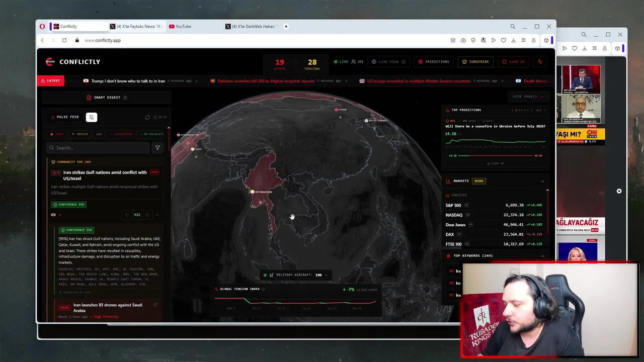Image resolution: width=644 pixels, height=362 pixels.
Task: Click the Subscribe button
Action: click(476, 62)
